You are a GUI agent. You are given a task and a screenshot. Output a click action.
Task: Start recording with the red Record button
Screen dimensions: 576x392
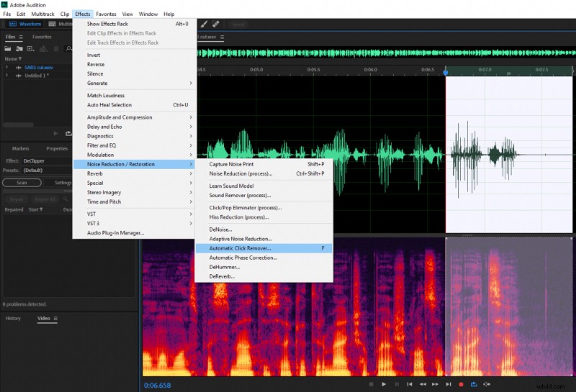[x=461, y=384]
